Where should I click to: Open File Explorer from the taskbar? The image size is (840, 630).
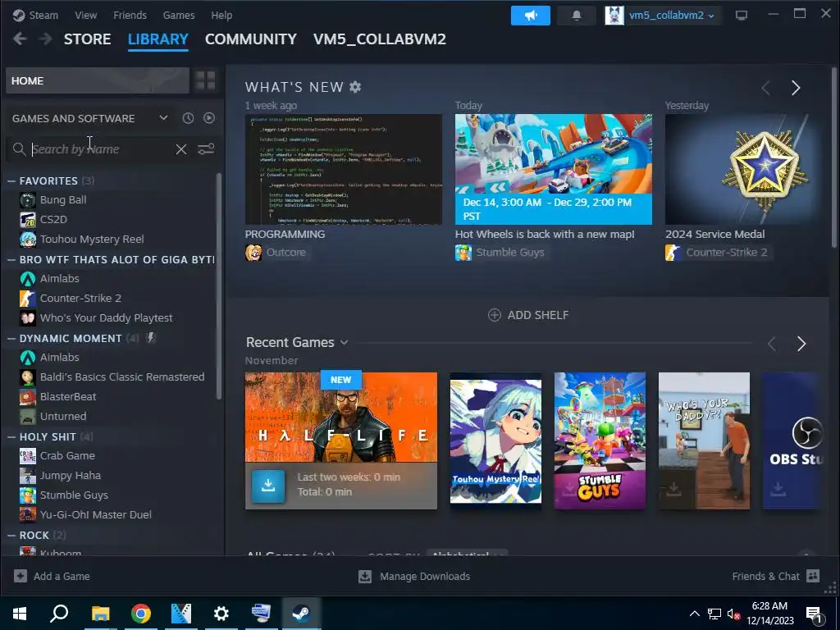(x=101, y=614)
